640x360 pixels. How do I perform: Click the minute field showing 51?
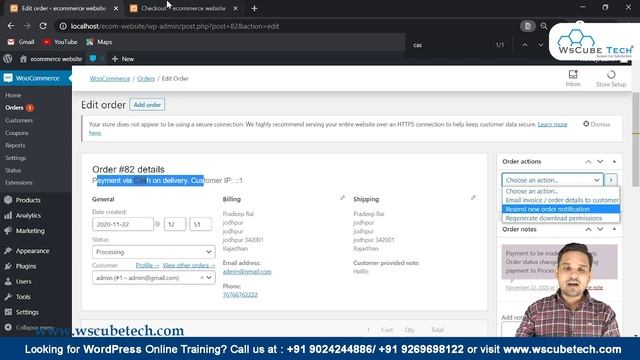point(200,224)
